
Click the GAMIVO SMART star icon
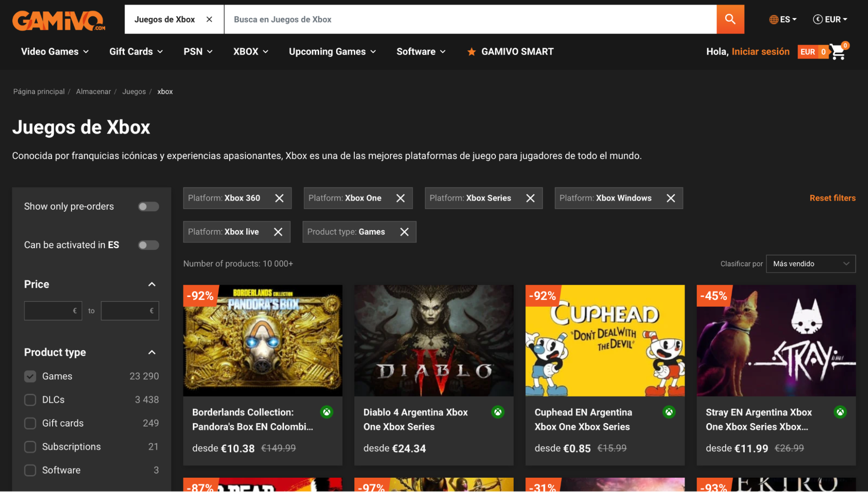click(x=471, y=52)
